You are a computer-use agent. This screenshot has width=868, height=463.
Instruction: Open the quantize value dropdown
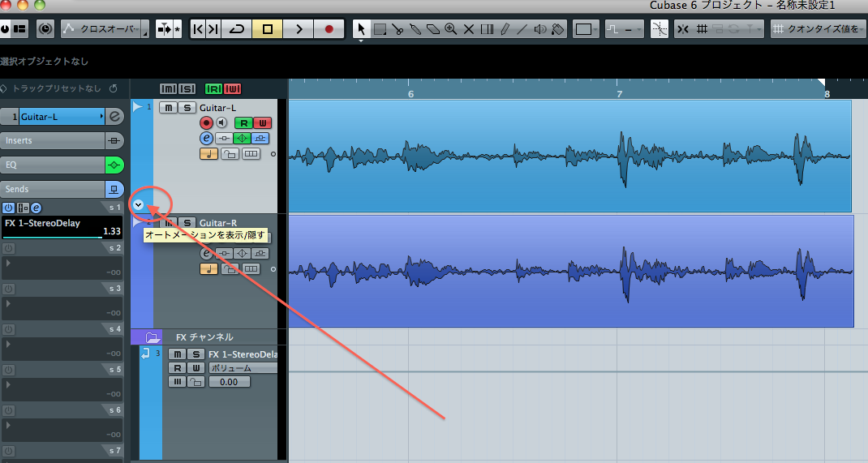pos(815,29)
